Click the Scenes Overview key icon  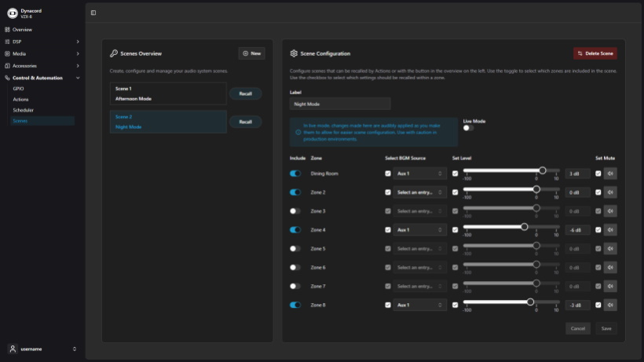coord(114,53)
